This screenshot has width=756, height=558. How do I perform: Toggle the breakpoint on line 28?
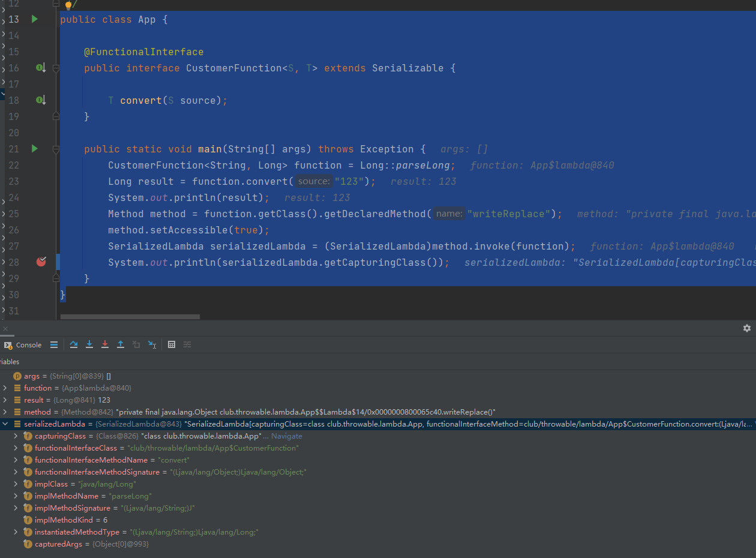point(41,262)
